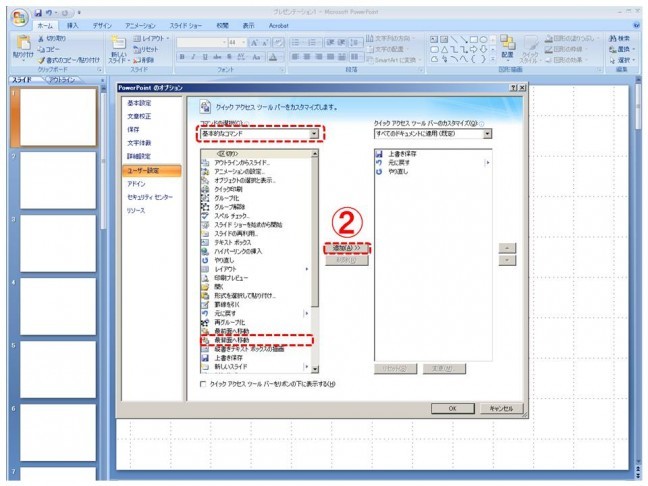Open the 挿入 ribbon tab
This screenshot has height=486, width=648.
pos(72,24)
